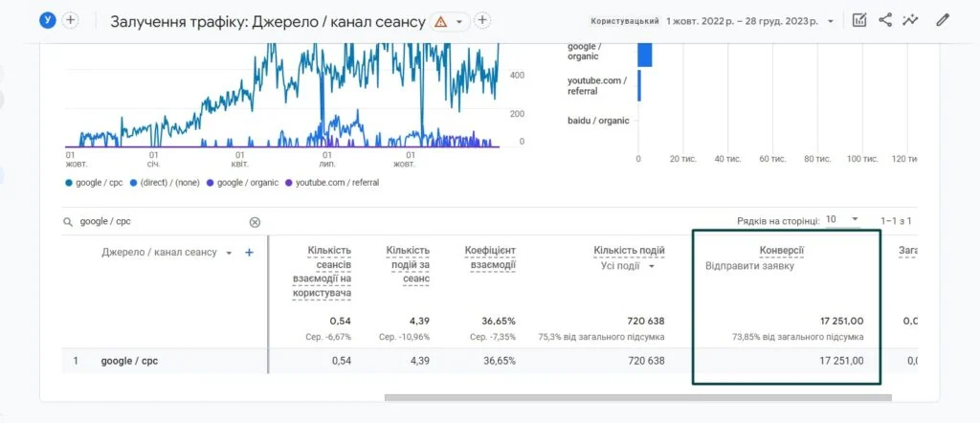This screenshot has height=423, width=980.
Task: Add a comparison with the plus icon beside Y
Action: (x=71, y=20)
